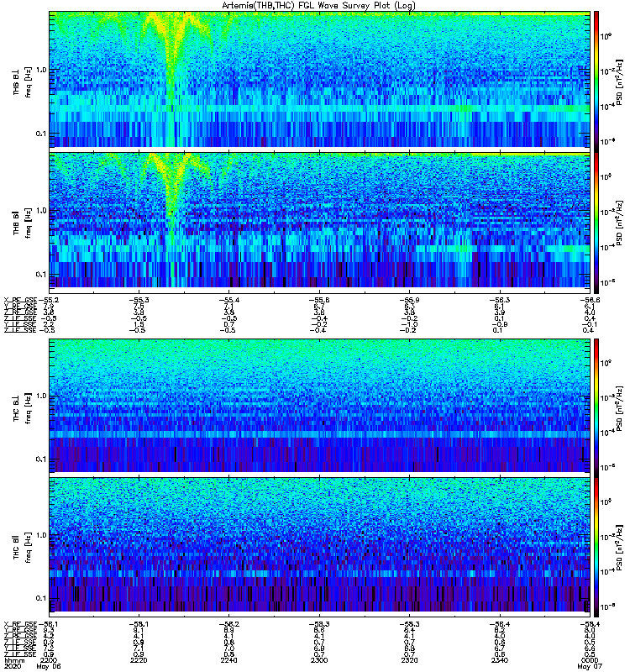
Task: Click the plot title 'Artemis(THB,THC) FGL Wave Survey Plot (Log)'
Action: coord(318,6)
